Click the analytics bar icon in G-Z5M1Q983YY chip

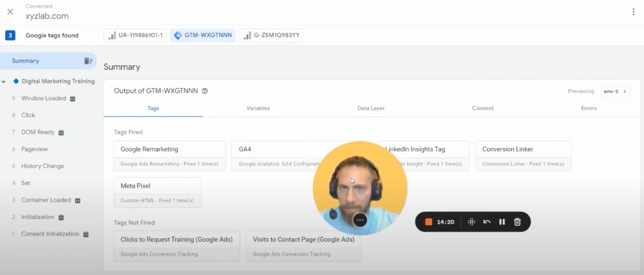(x=247, y=36)
